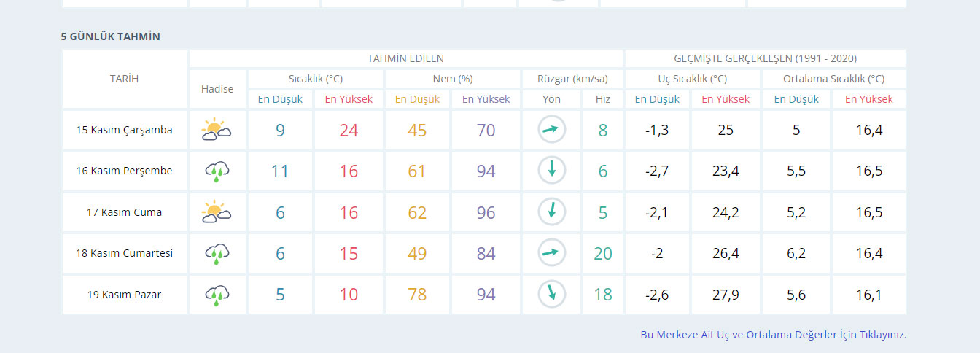Open the Uç ve Ortalama Değerler link

pos(773,335)
